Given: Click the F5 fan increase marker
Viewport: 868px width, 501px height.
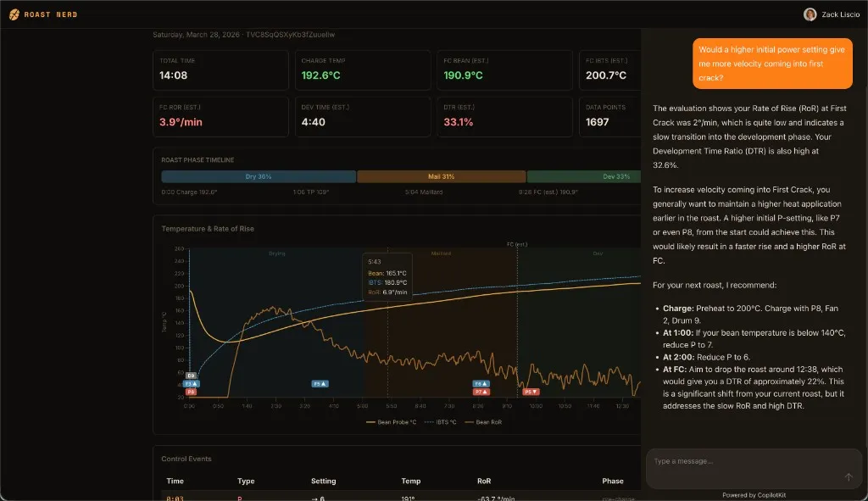Looking at the screenshot, I should (x=320, y=383).
